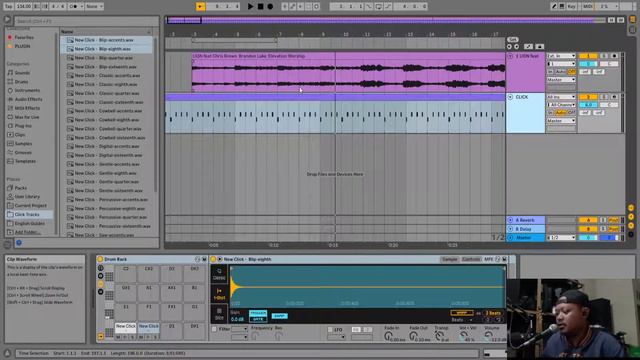Toggle automation mode icon above tracks

[528, 47]
